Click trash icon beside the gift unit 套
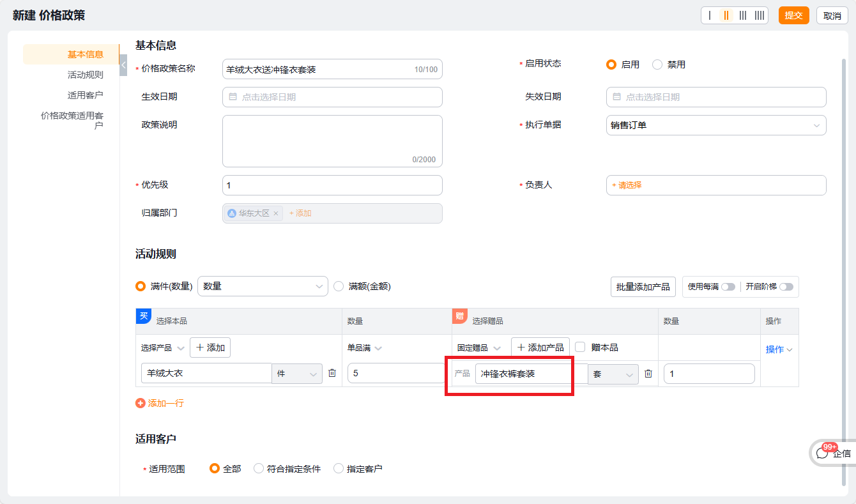856x504 pixels. (x=648, y=374)
